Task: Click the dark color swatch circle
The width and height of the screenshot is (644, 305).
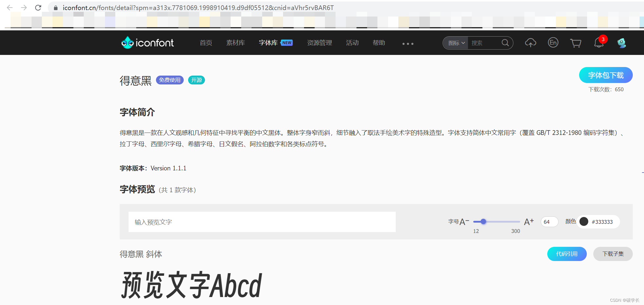Action: coord(584,221)
